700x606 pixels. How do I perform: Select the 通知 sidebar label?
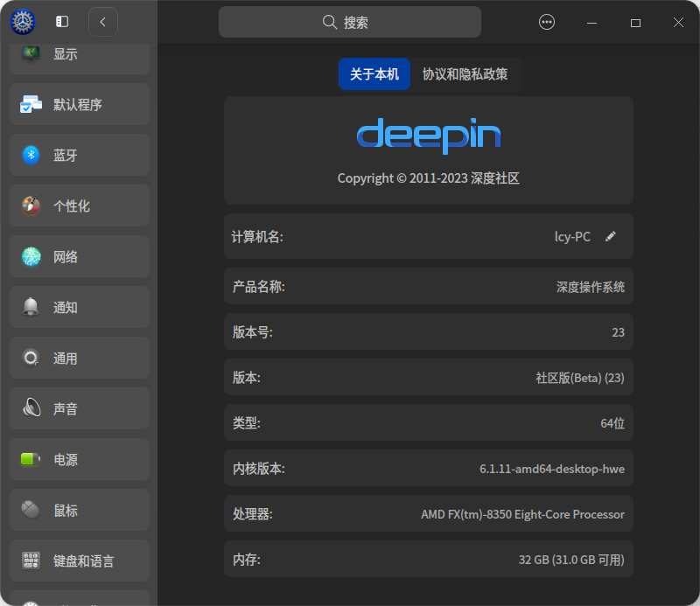click(x=65, y=308)
